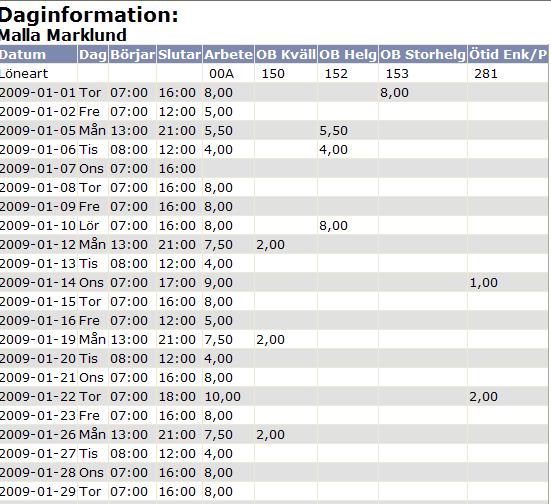
Task: Click OB Kväll value 2,00 on 2009-01-12
Action: pyautogui.click(x=270, y=245)
